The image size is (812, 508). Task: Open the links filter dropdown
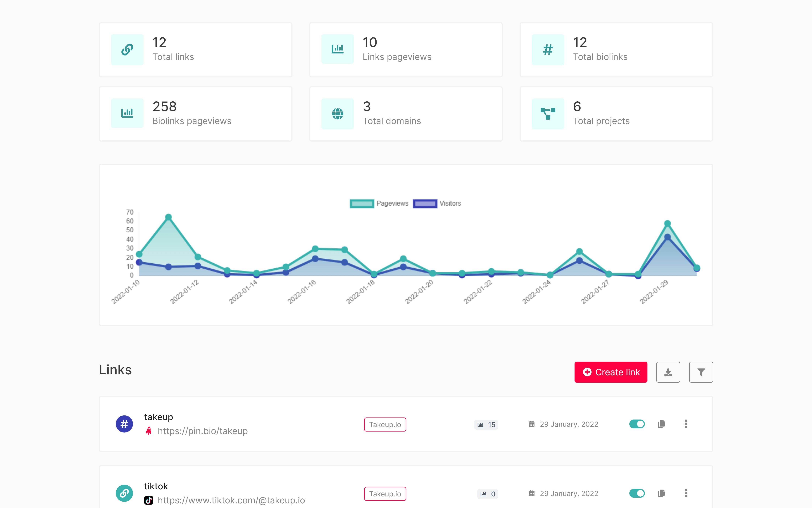click(701, 372)
